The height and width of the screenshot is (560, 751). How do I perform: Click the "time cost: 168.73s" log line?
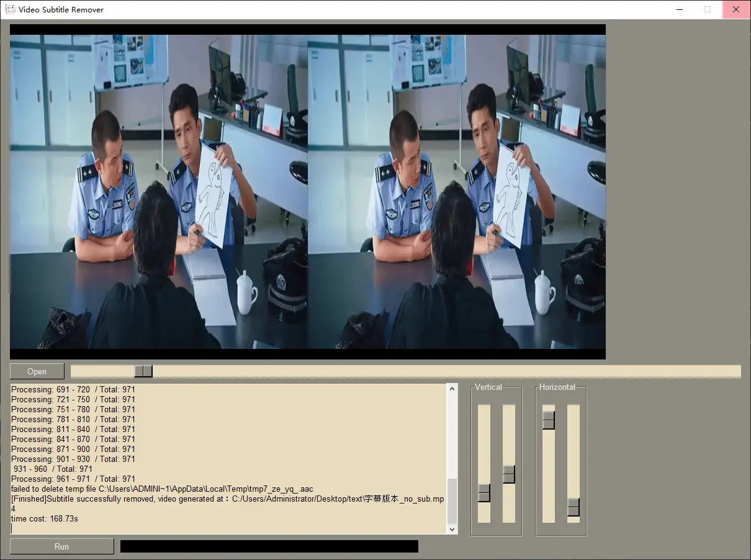[x=45, y=519]
